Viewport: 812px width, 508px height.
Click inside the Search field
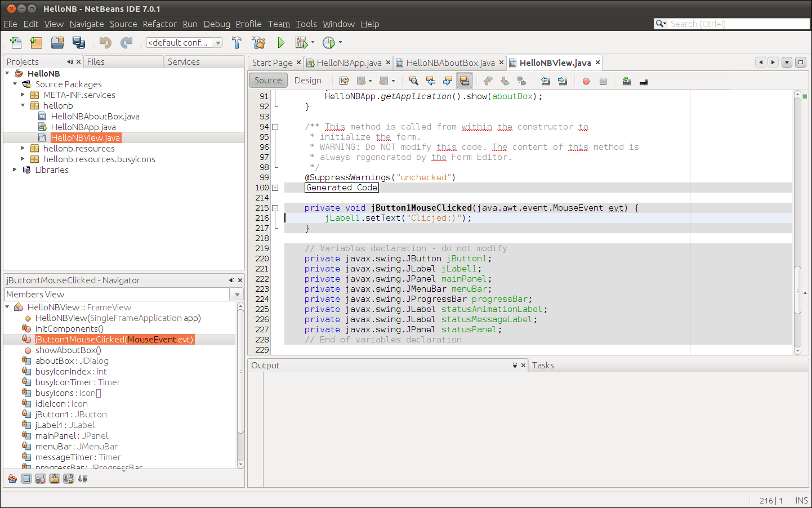pyautogui.click(x=732, y=24)
